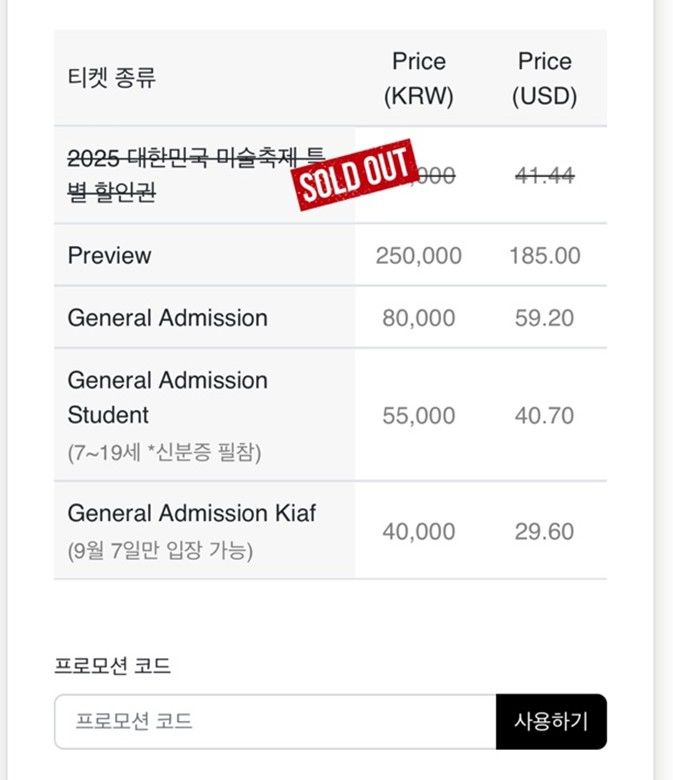This screenshot has width=673, height=780.
Task: Select the Preview ticket row
Action: pyautogui.click(x=330, y=255)
